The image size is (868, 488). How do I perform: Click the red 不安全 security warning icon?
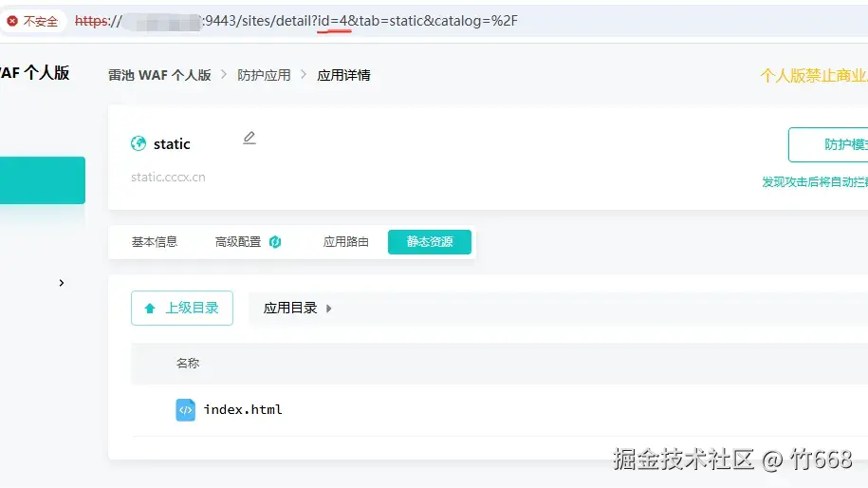(12, 21)
